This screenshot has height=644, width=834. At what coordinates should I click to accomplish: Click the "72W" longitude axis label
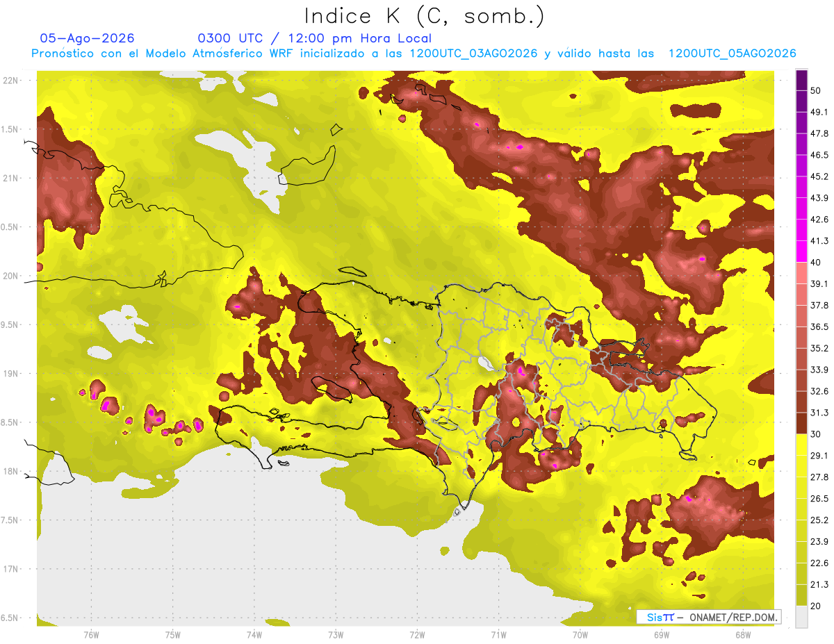tap(417, 634)
